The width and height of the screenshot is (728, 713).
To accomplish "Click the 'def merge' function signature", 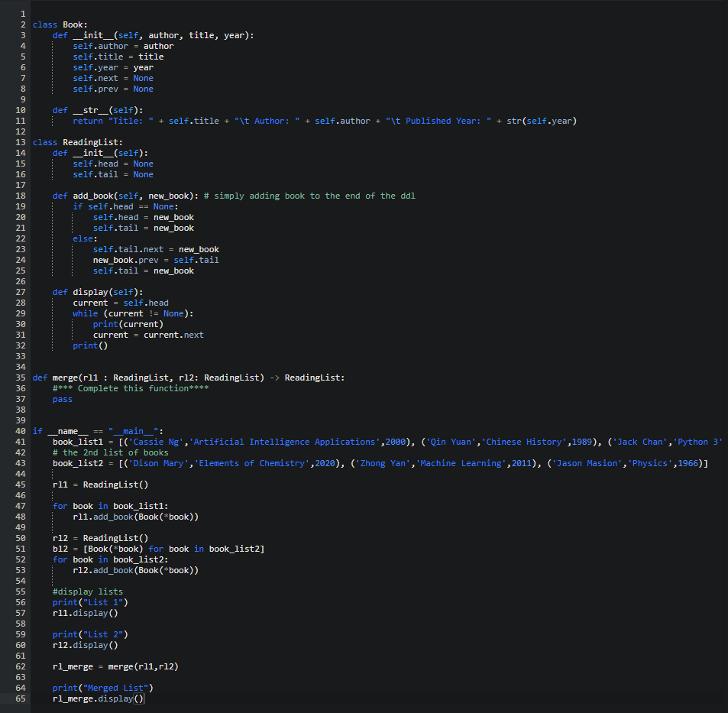I will coord(189,378).
